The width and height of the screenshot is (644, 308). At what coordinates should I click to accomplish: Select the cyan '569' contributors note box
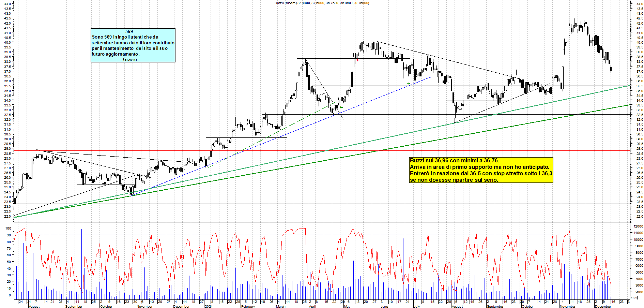pyautogui.click(x=133, y=45)
